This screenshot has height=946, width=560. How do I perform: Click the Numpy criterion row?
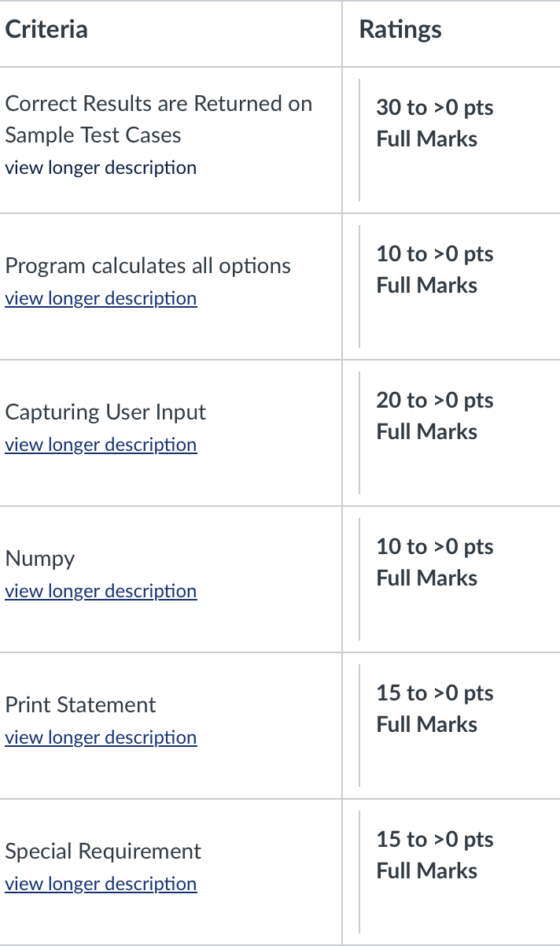coord(39,558)
